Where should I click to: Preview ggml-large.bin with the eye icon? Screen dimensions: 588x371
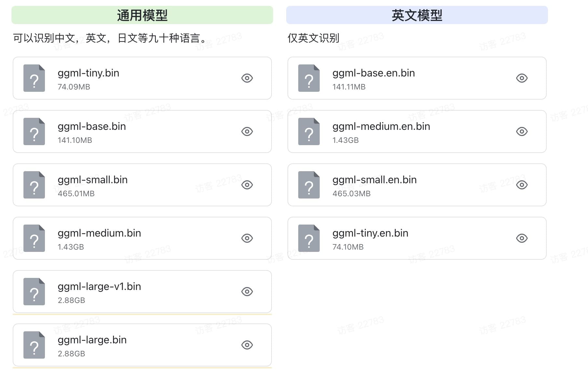[247, 345]
